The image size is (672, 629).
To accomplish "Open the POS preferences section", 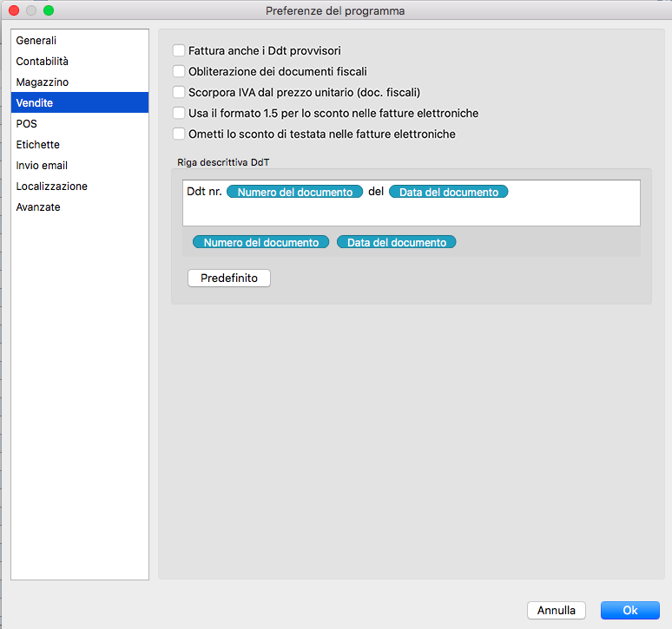I will [x=27, y=124].
